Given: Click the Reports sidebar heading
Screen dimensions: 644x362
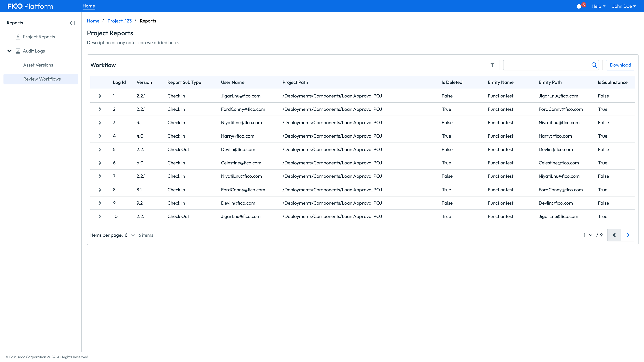Looking at the screenshot, I should (15, 23).
